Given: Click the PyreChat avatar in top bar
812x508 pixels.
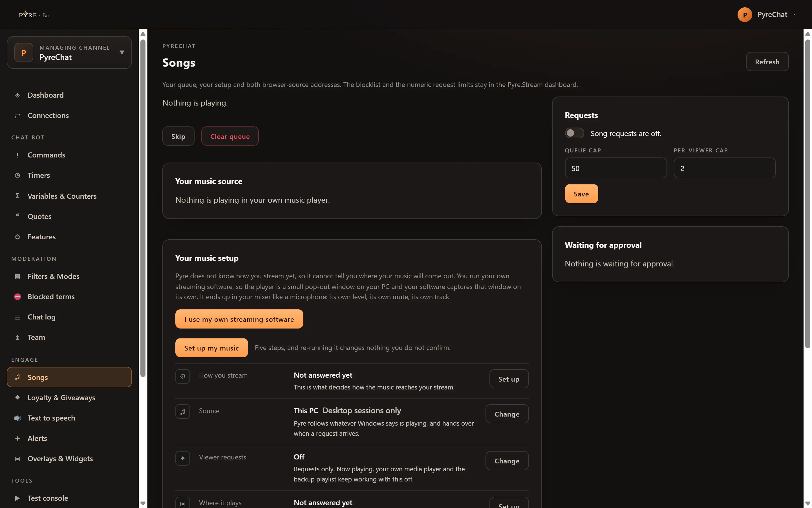Looking at the screenshot, I should click(745, 14).
